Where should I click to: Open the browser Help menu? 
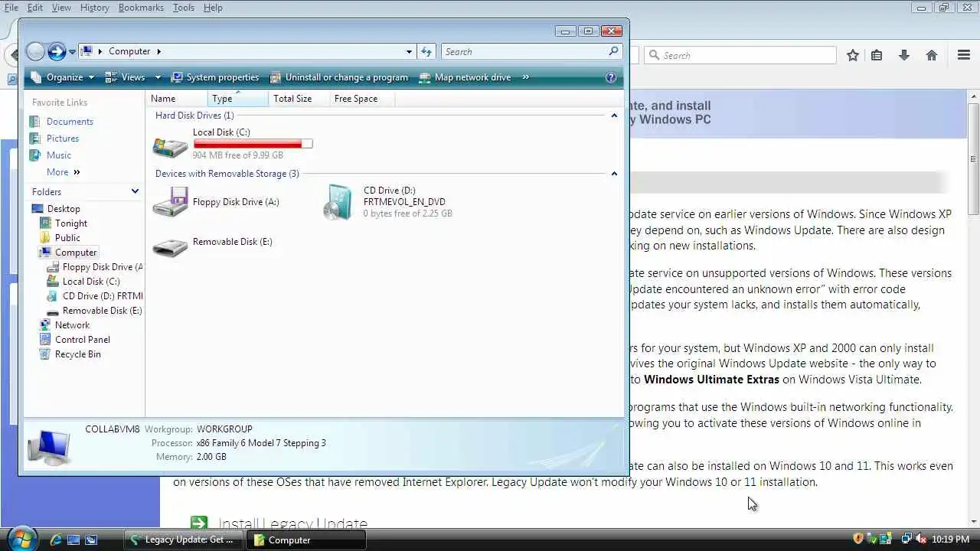pyautogui.click(x=213, y=8)
